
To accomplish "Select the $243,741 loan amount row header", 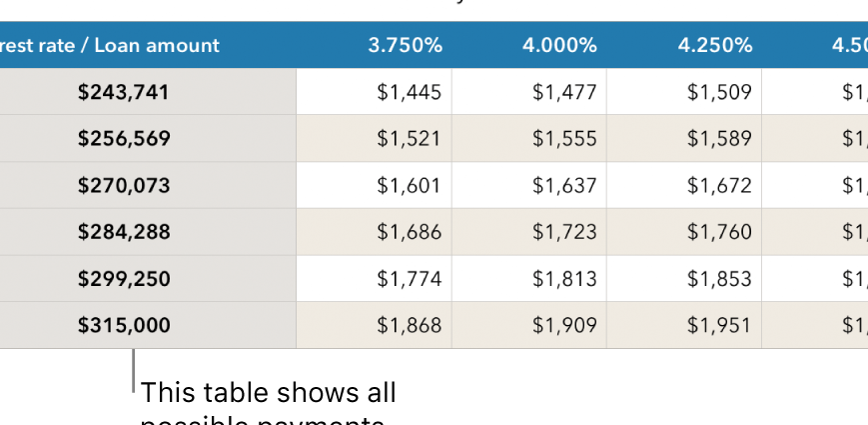I will (124, 92).
